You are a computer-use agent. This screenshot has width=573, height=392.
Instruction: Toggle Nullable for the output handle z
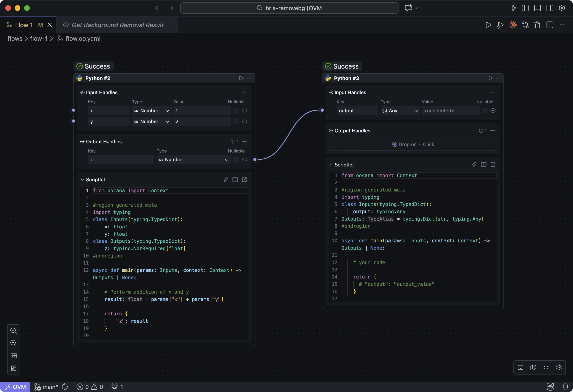click(236, 160)
